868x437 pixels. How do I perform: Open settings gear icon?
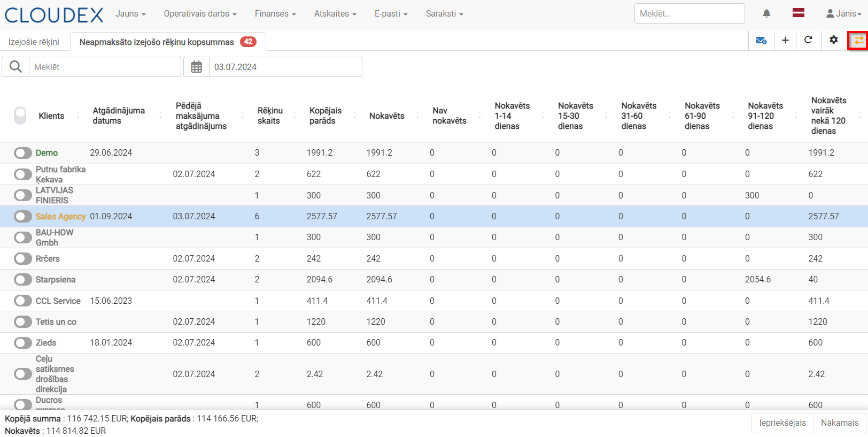coord(834,40)
